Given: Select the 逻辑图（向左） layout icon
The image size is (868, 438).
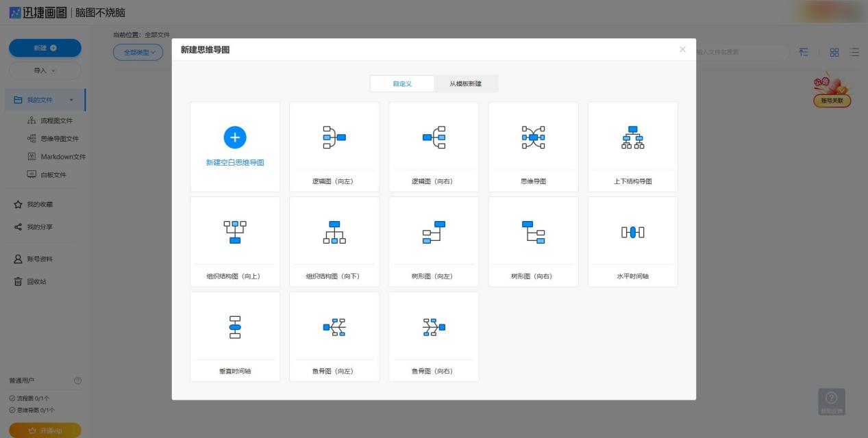Looking at the screenshot, I should [x=334, y=138].
